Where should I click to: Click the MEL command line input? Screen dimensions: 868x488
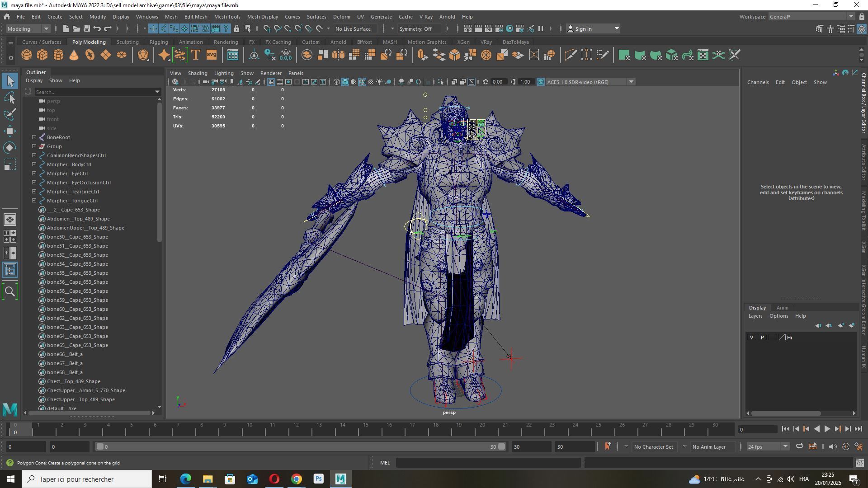488,463
